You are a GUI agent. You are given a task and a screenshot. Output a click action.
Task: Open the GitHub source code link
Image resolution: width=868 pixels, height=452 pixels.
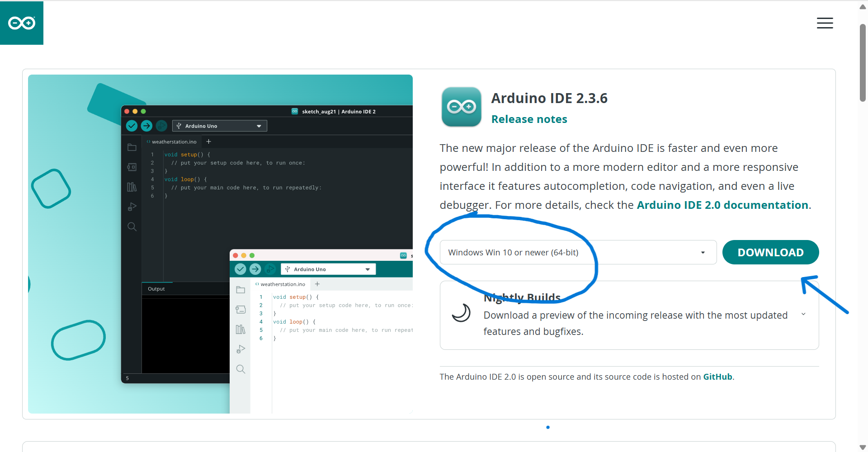pos(717,377)
